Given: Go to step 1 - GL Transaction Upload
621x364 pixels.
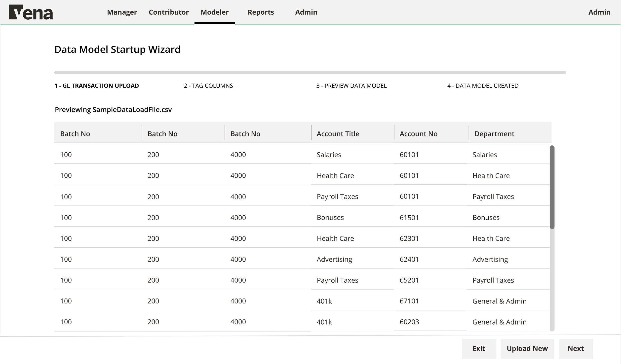Looking at the screenshot, I should coord(97,86).
